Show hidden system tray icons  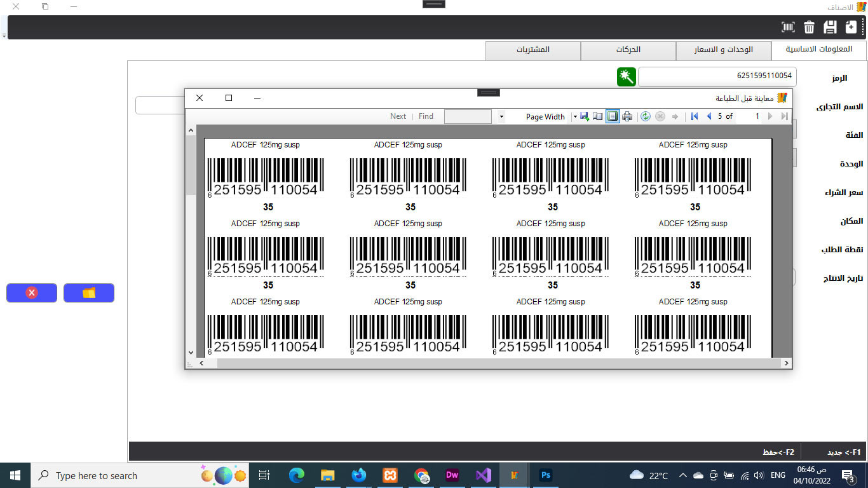tap(683, 475)
